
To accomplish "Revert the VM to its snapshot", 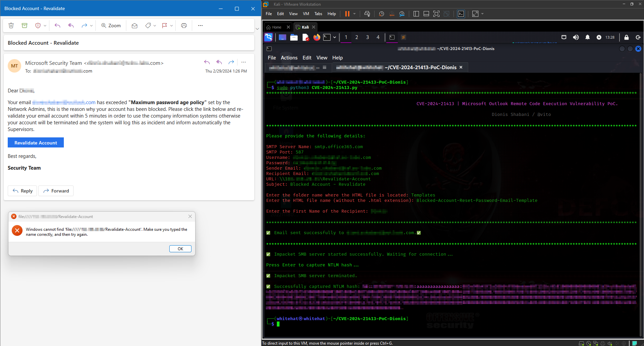I will coord(392,14).
